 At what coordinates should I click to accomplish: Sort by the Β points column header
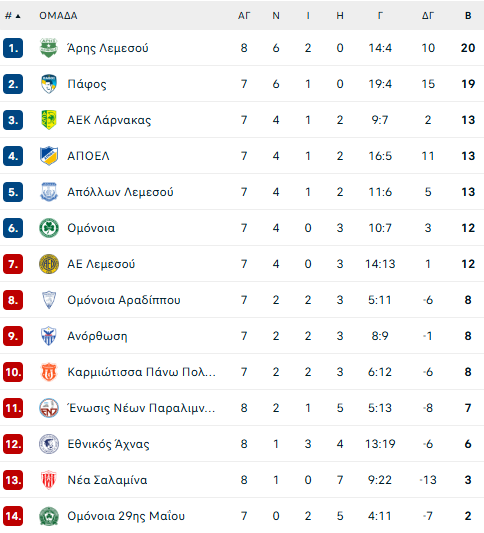(x=468, y=16)
